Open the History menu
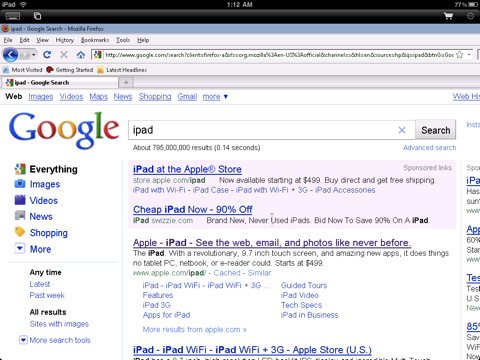This screenshot has height=360, width=480. (x=65, y=40)
